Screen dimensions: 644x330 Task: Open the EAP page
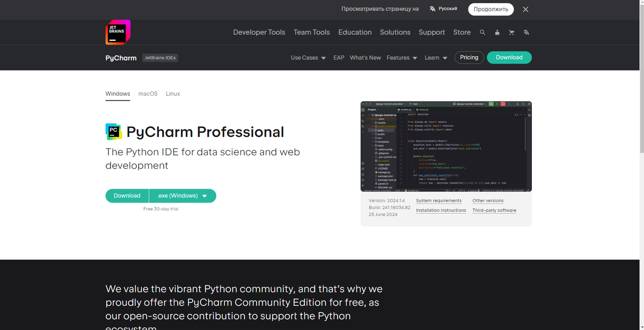click(x=339, y=58)
